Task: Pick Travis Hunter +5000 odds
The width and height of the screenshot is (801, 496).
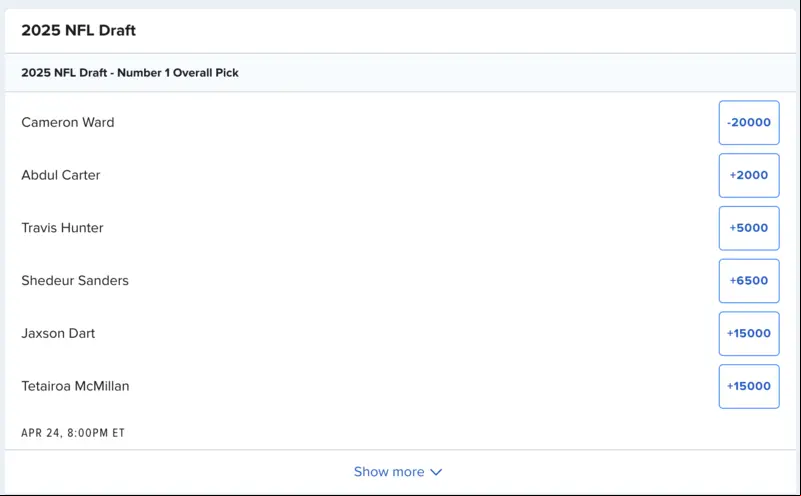Action: pos(749,228)
